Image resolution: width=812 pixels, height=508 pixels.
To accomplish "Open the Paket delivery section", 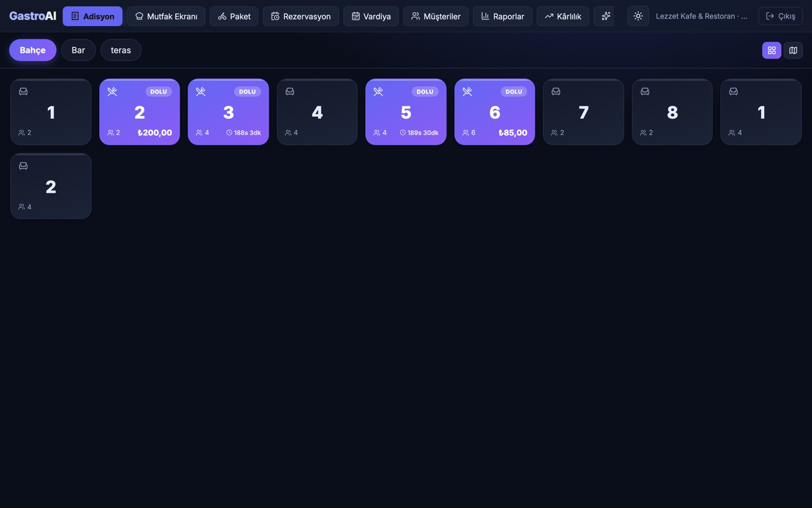I will click(234, 16).
